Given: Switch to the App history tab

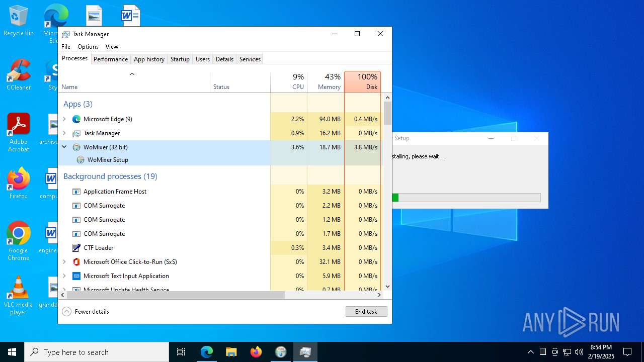Looking at the screenshot, I should 149,59.
